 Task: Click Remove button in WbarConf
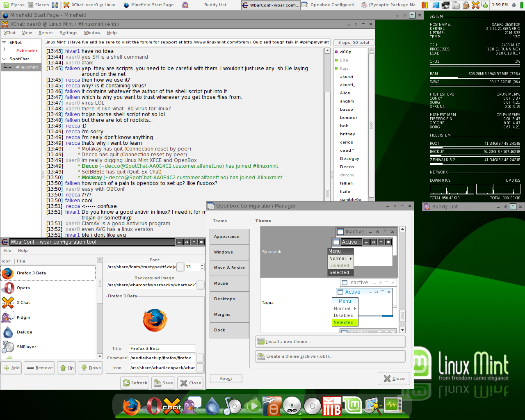coord(40,368)
